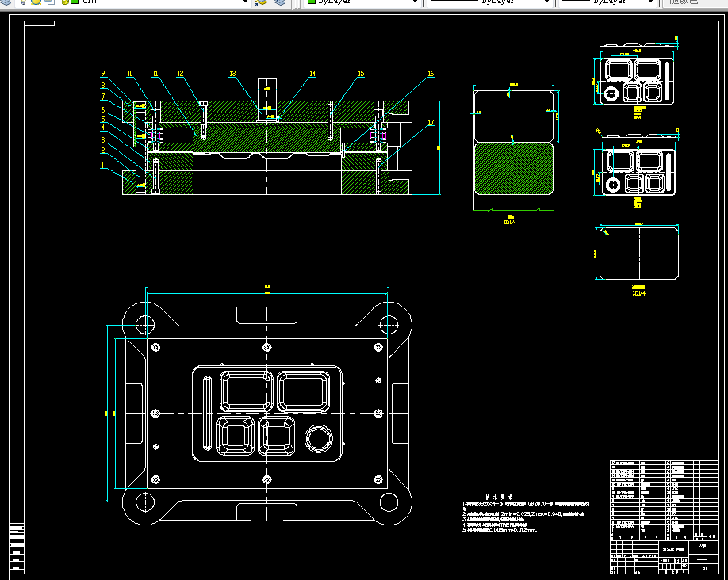The height and width of the screenshot is (580, 728).
Task: Click the green color swatch of layer dim
Action: 75,2
